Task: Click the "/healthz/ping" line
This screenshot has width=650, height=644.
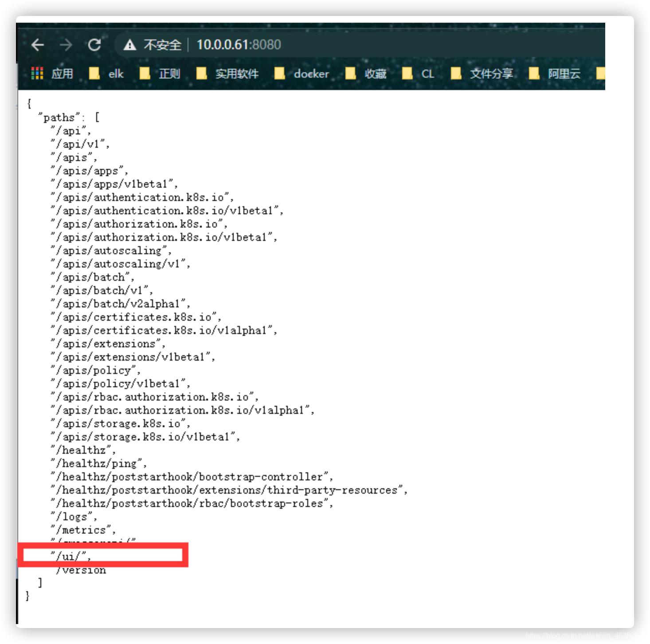Action: point(99,463)
